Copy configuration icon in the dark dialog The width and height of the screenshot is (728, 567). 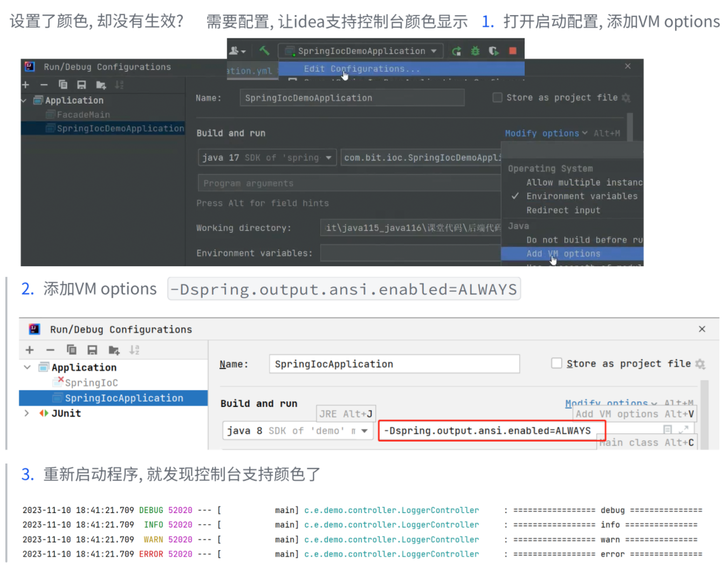pos(63,85)
